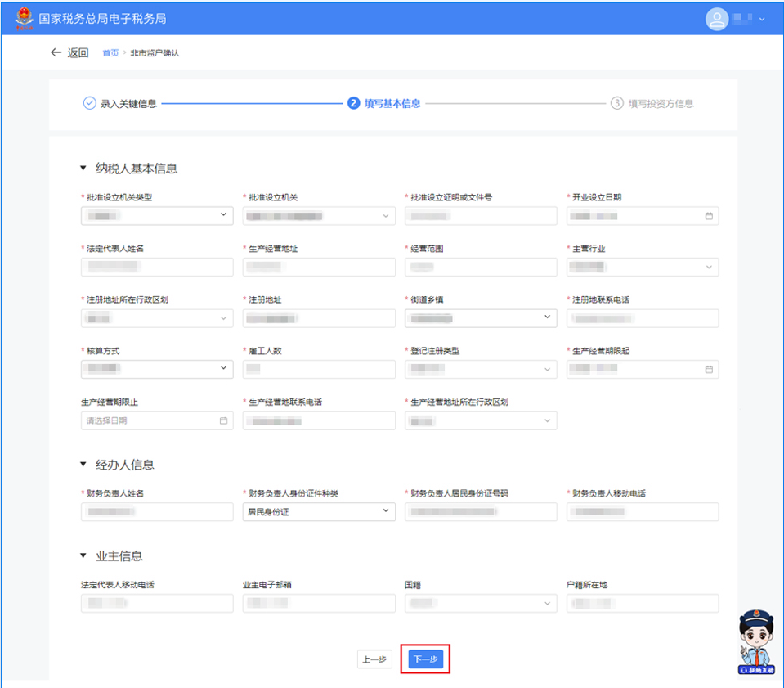This screenshot has height=688, width=784.
Task: Select step 2 填写基本信息
Action: coord(384,103)
